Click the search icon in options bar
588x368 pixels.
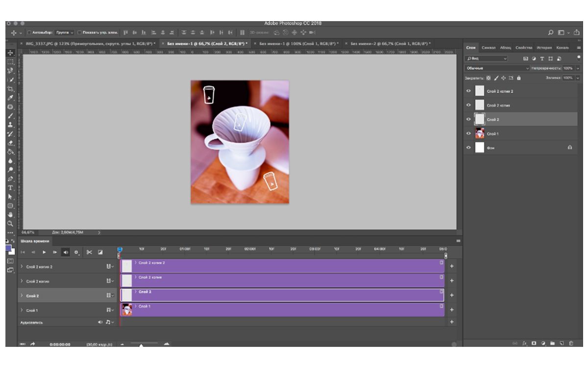(x=551, y=32)
